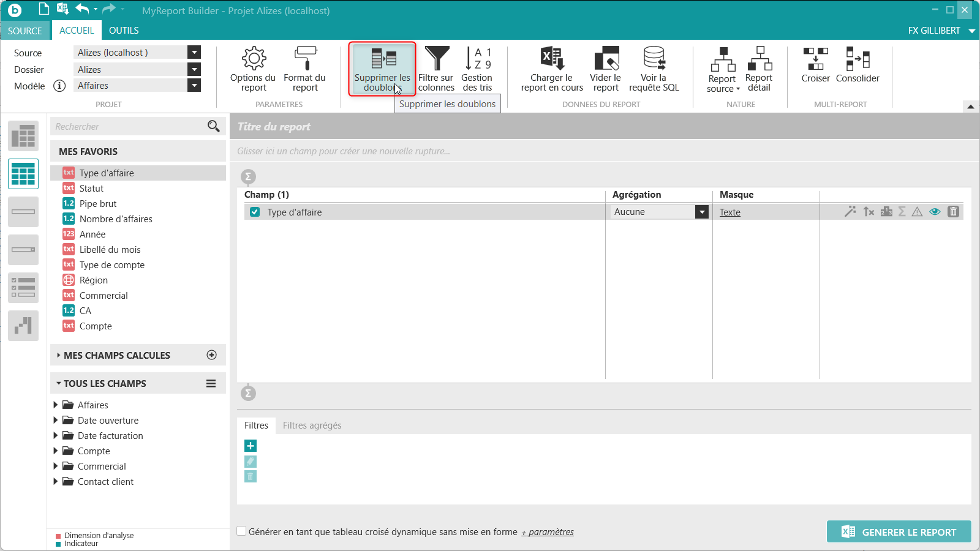Add a new filter with plus button
This screenshot has width=980, height=551.
point(251,446)
